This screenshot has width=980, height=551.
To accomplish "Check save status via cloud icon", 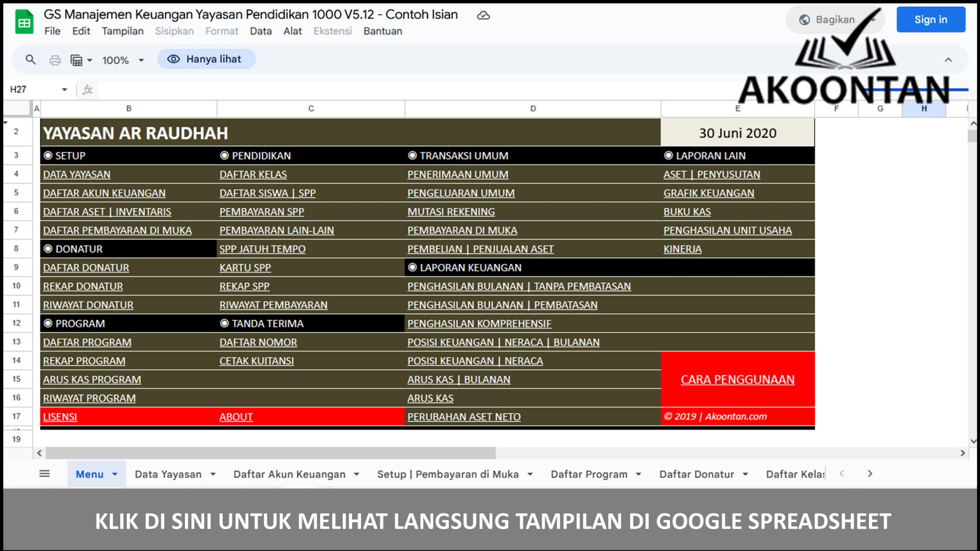I will click(x=484, y=15).
